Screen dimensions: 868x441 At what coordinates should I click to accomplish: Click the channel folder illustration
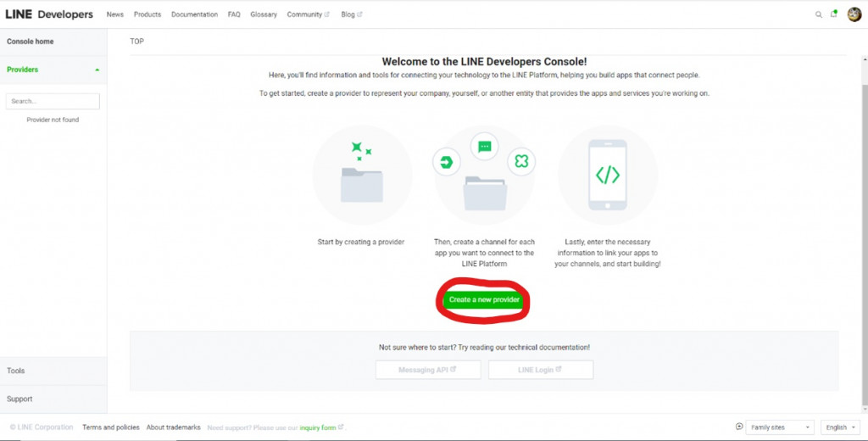point(484,175)
